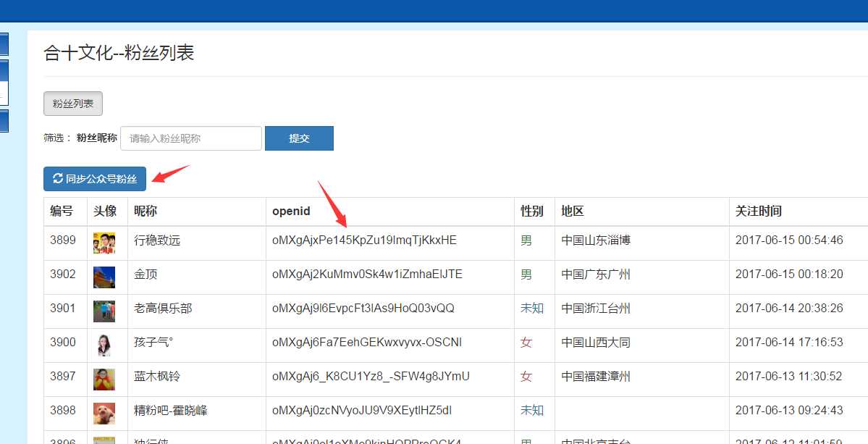
Task: Click region 中国浙江台州
Action: click(x=596, y=309)
